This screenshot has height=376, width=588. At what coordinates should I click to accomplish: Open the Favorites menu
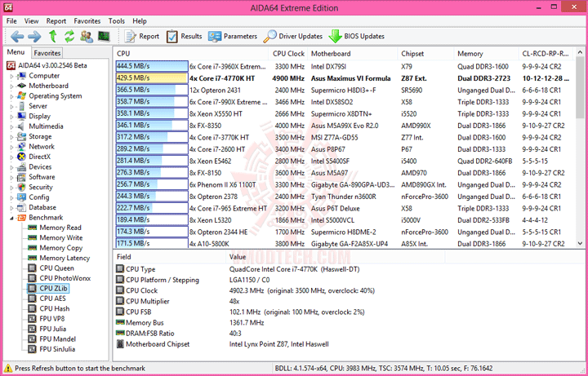coord(87,21)
